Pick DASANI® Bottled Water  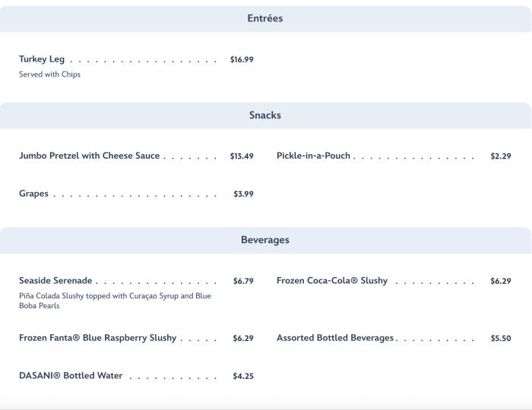point(71,376)
